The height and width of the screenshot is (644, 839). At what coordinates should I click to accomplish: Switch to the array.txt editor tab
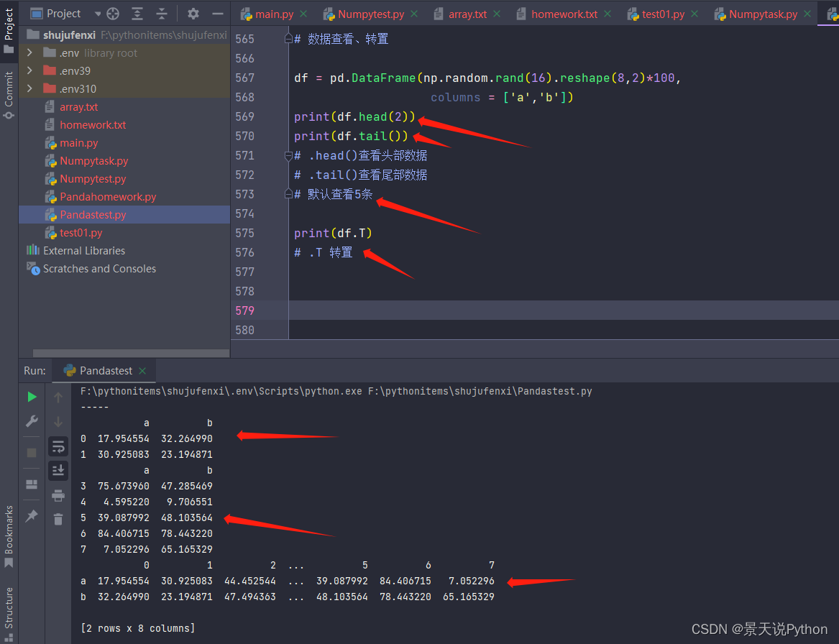tap(460, 14)
